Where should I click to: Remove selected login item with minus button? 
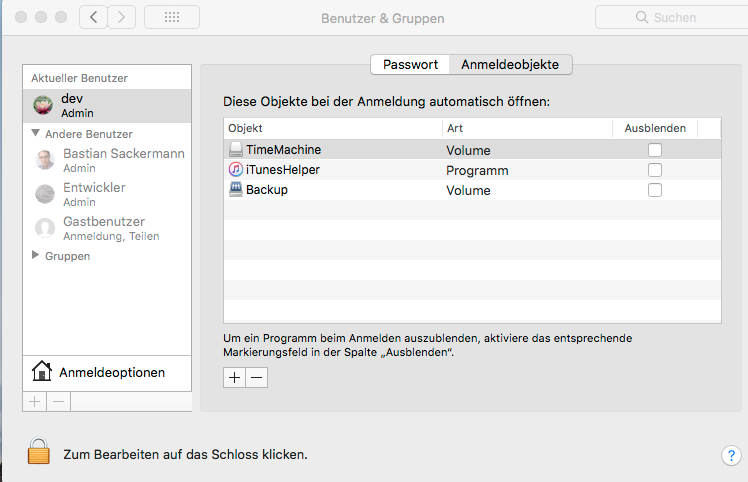pos(257,377)
